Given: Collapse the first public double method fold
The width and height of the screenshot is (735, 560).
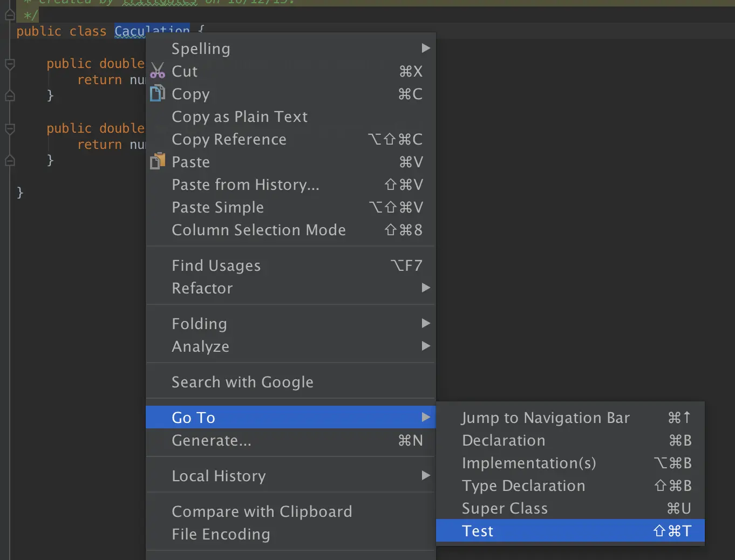Looking at the screenshot, I should (10, 64).
